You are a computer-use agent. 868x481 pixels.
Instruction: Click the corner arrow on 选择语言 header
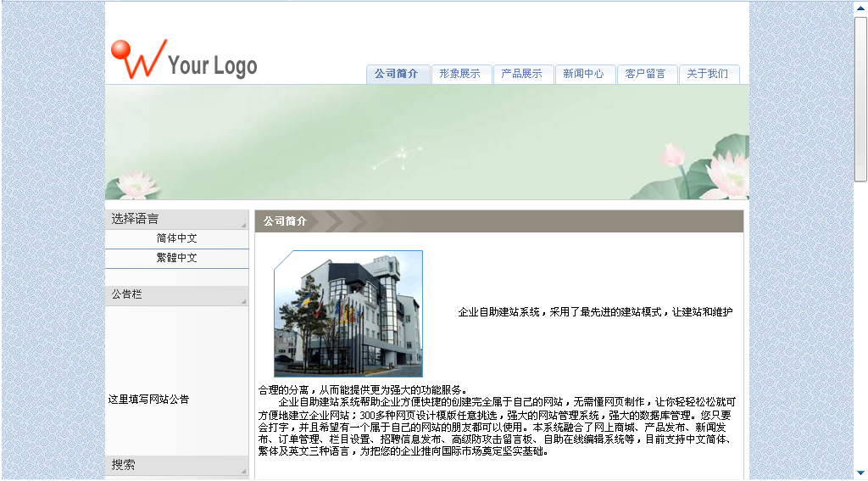(x=243, y=225)
